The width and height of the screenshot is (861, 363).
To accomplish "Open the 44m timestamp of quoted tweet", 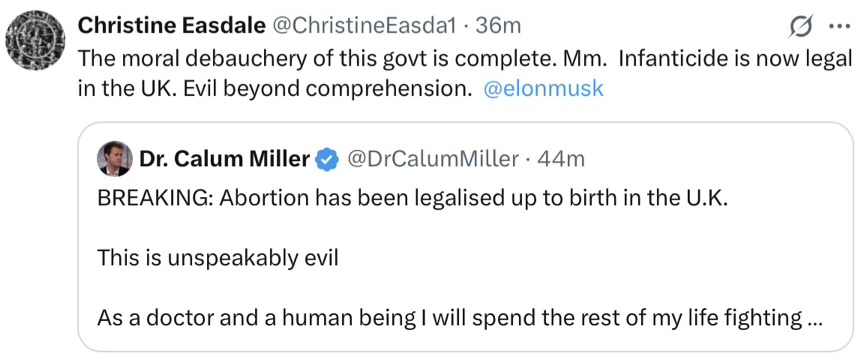I will 561,159.
